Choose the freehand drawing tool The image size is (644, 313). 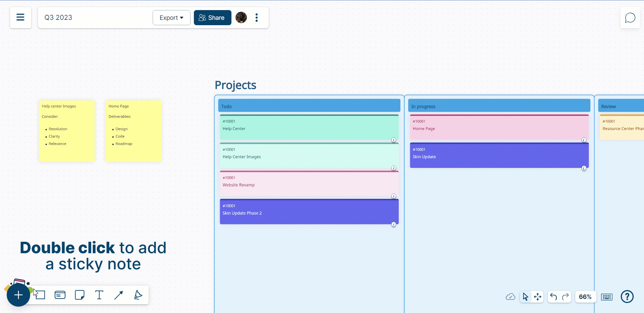click(138, 295)
